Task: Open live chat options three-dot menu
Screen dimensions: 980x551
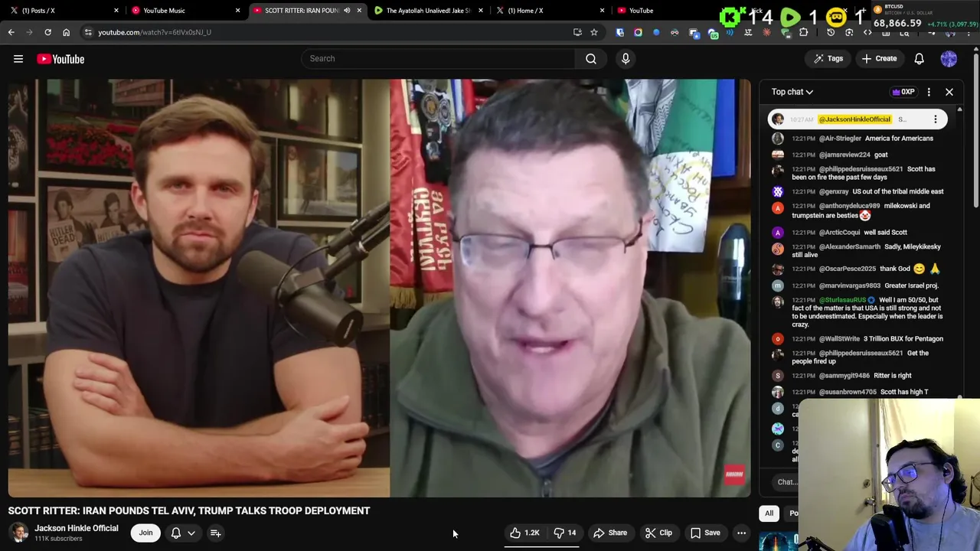Action: pyautogui.click(x=929, y=92)
